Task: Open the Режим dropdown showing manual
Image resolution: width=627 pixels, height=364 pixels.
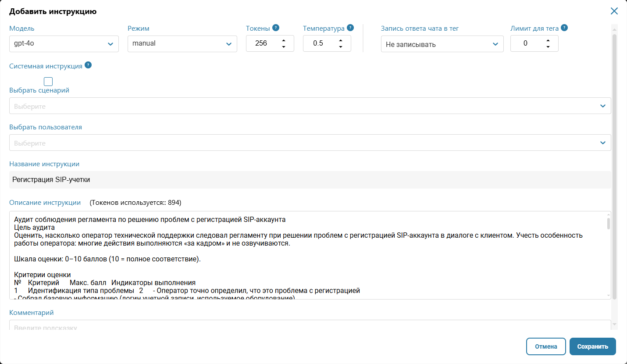Action: point(182,44)
